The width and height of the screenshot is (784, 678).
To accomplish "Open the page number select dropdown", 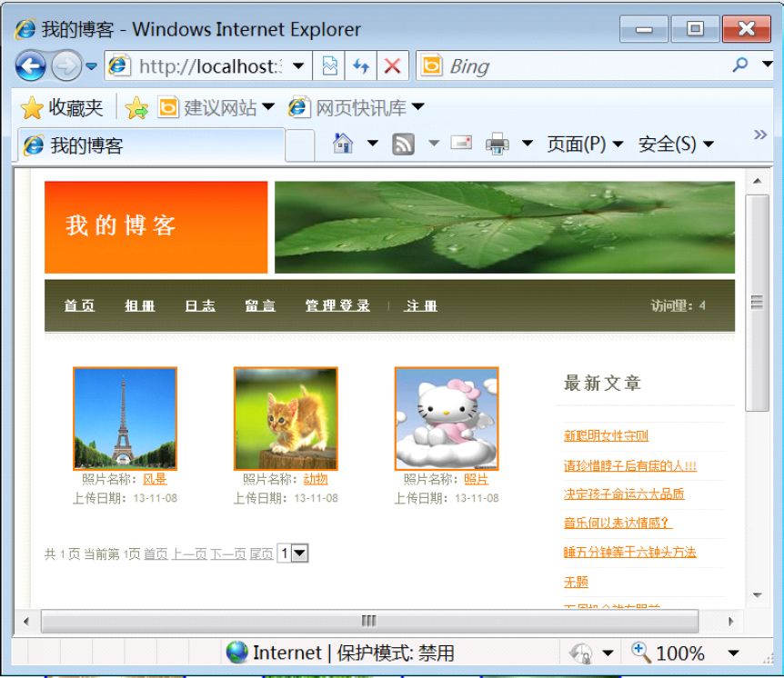I will coord(293,553).
